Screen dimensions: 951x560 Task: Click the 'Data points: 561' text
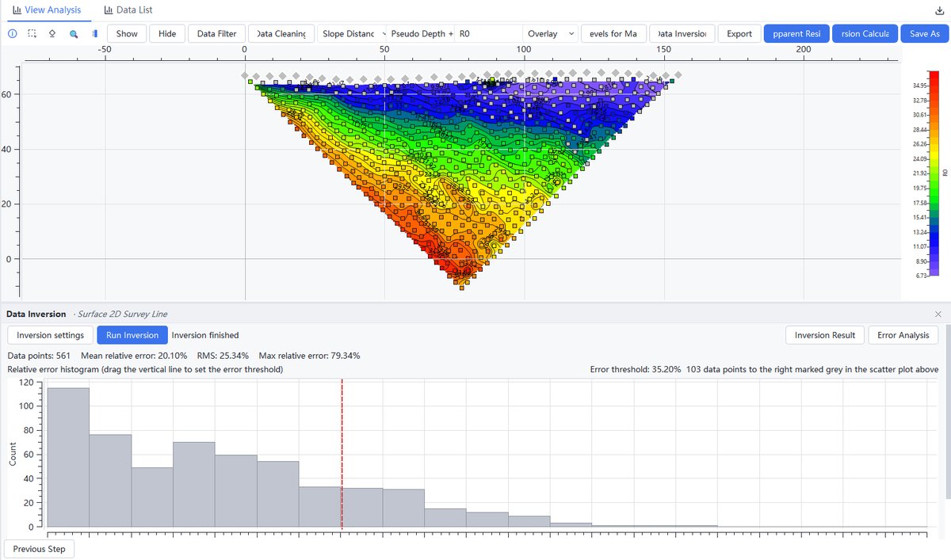[x=39, y=356]
